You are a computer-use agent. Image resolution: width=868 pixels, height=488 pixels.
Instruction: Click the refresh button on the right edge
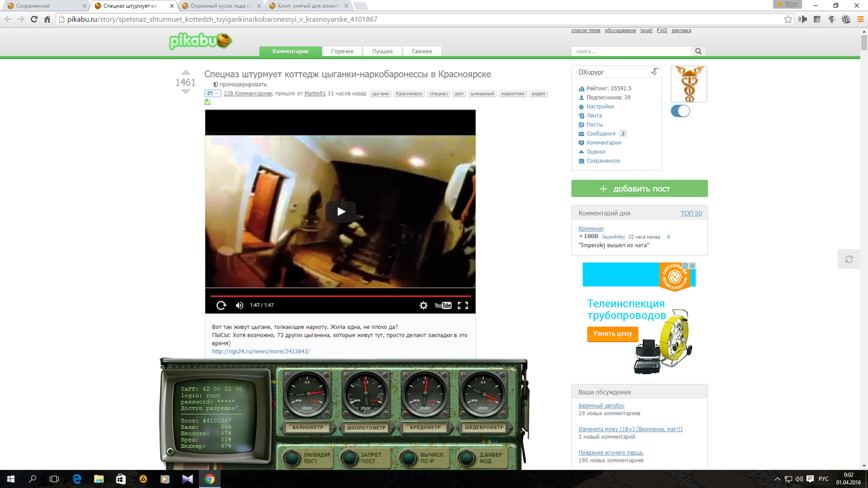(x=849, y=260)
